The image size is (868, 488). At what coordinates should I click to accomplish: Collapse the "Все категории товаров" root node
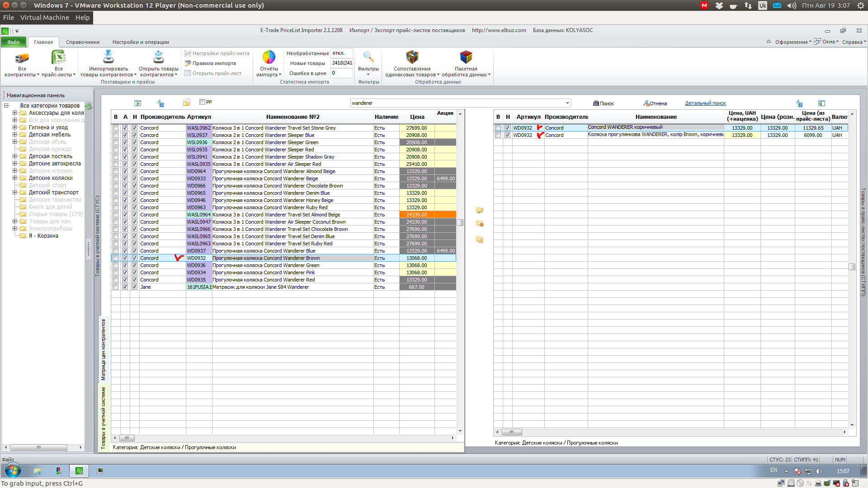pyautogui.click(x=6, y=106)
